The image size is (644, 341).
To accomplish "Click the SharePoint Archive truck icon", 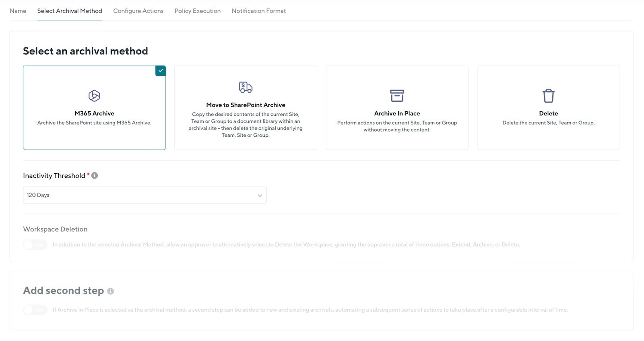I will coord(246,87).
